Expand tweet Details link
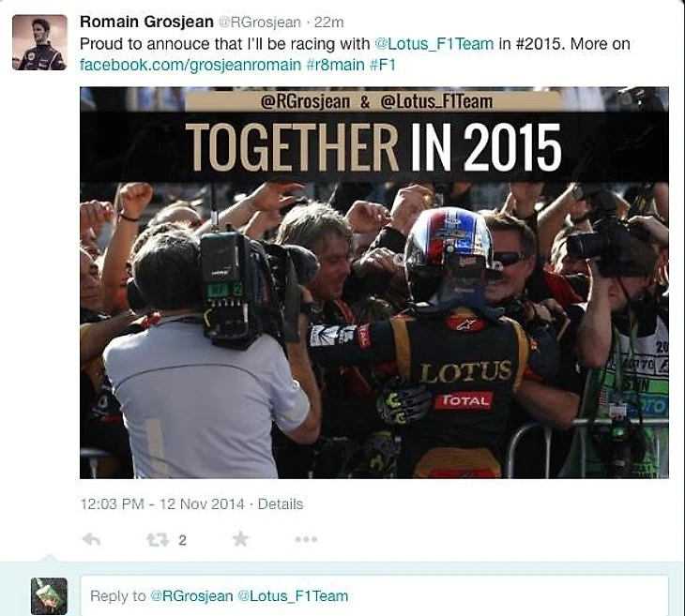Image resolution: width=685 pixels, height=616 pixels. (x=280, y=504)
